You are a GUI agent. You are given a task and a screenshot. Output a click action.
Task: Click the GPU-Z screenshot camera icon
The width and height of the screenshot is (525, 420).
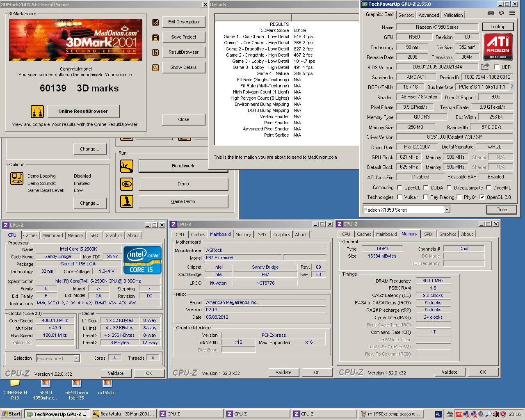[x=491, y=13]
